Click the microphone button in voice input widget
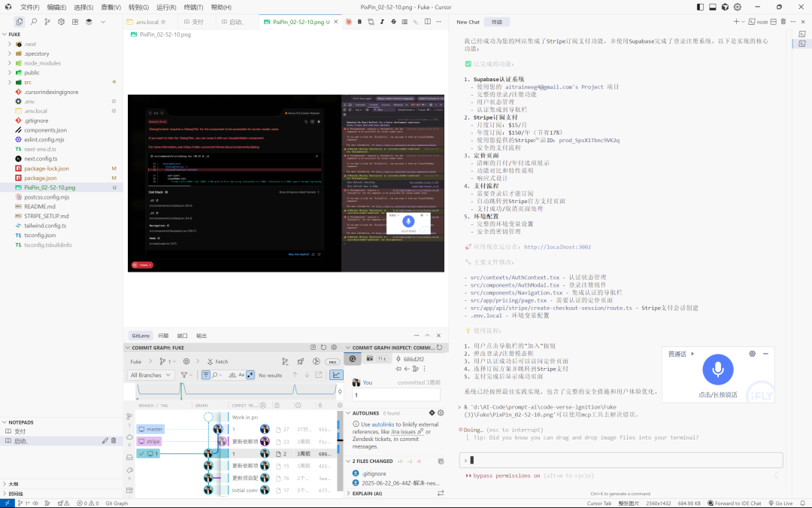 coord(718,370)
